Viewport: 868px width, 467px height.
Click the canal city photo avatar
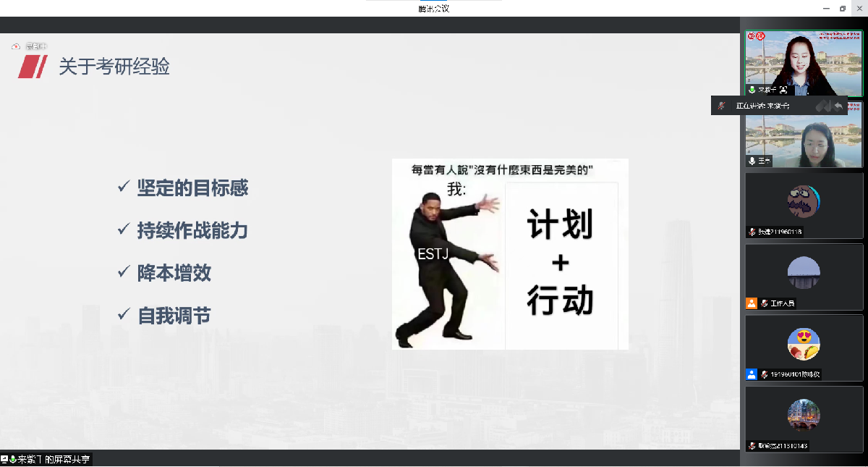coord(804,413)
